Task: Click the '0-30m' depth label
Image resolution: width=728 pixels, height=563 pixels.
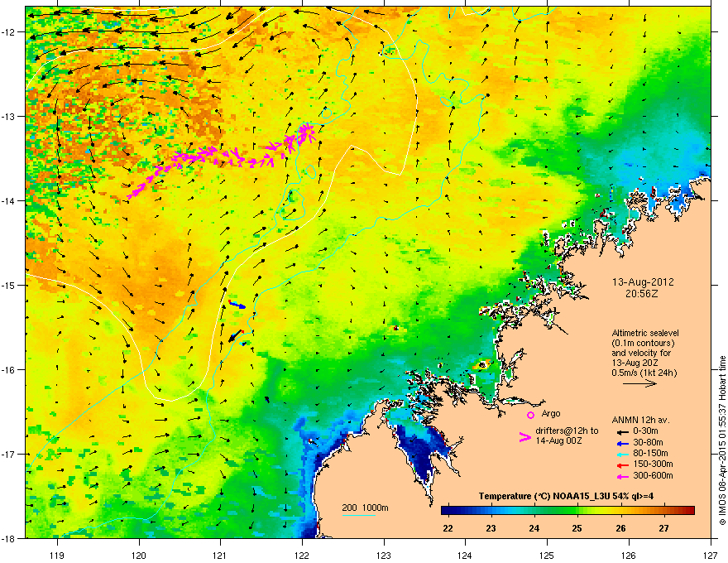Action: 645,431
